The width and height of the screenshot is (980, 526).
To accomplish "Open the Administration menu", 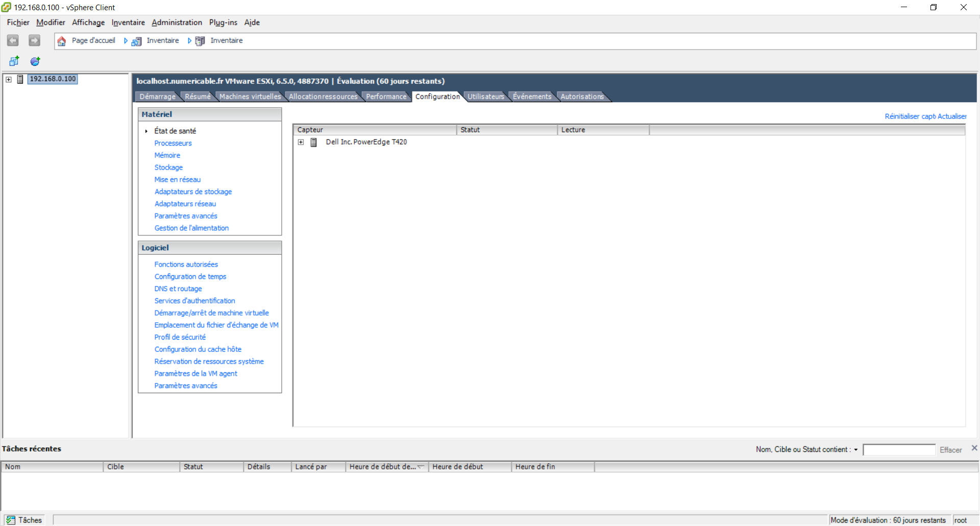I will click(177, 22).
